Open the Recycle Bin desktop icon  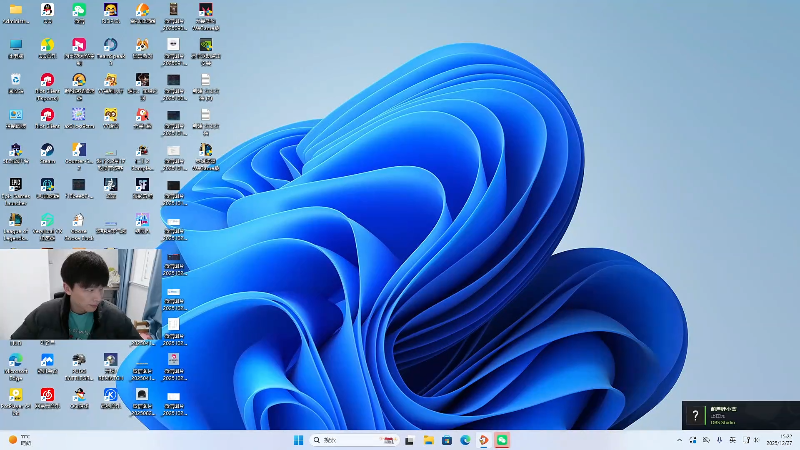15,80
